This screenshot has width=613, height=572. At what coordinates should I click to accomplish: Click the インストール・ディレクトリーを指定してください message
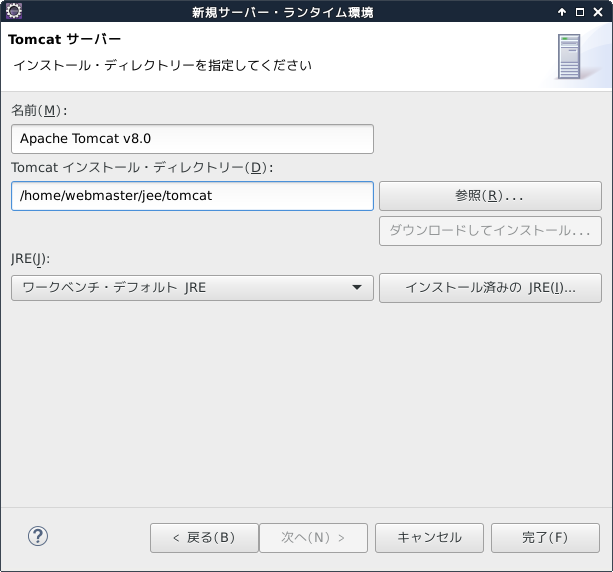click(163, 65)
